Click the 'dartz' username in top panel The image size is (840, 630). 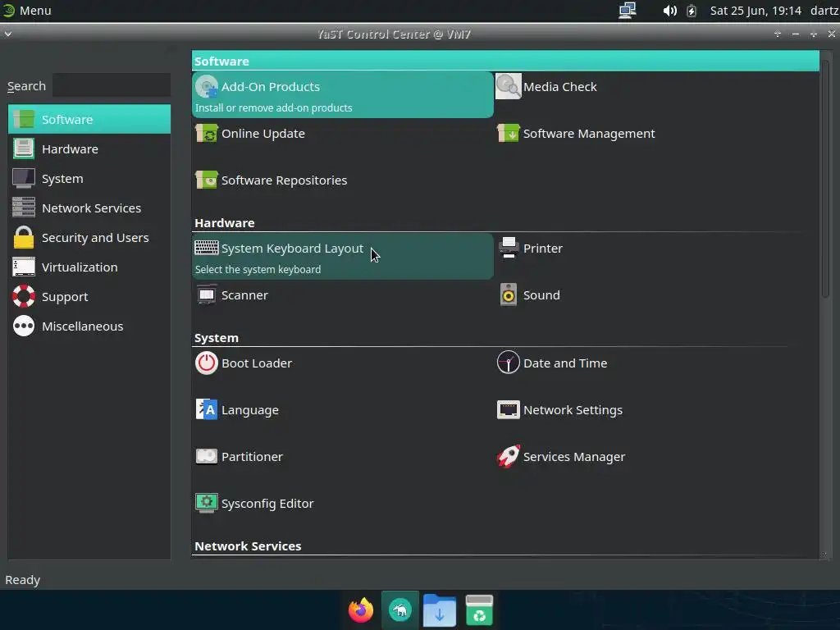[824, 11]
